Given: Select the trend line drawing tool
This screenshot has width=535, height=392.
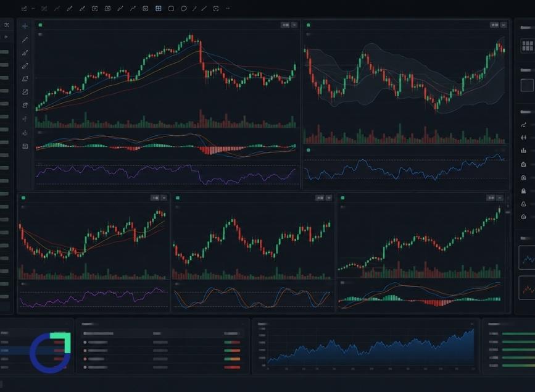Looking at the screenshot, I should 25,40.
